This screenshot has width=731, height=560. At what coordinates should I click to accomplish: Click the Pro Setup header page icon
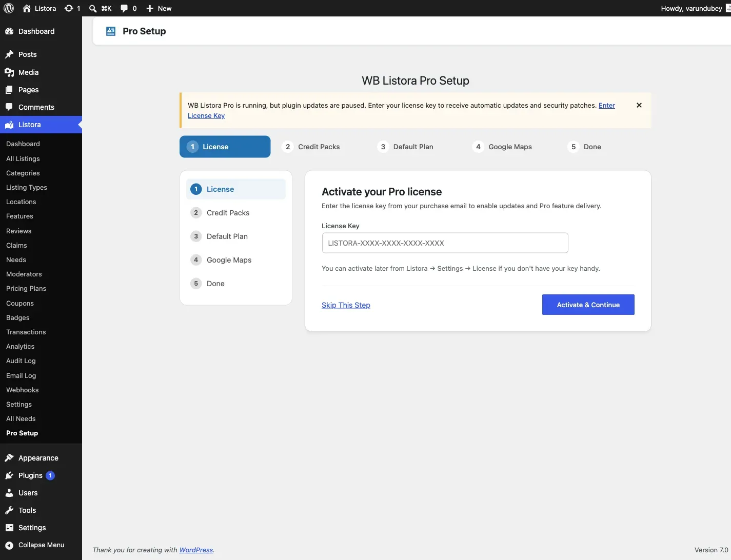pos(111,31)
